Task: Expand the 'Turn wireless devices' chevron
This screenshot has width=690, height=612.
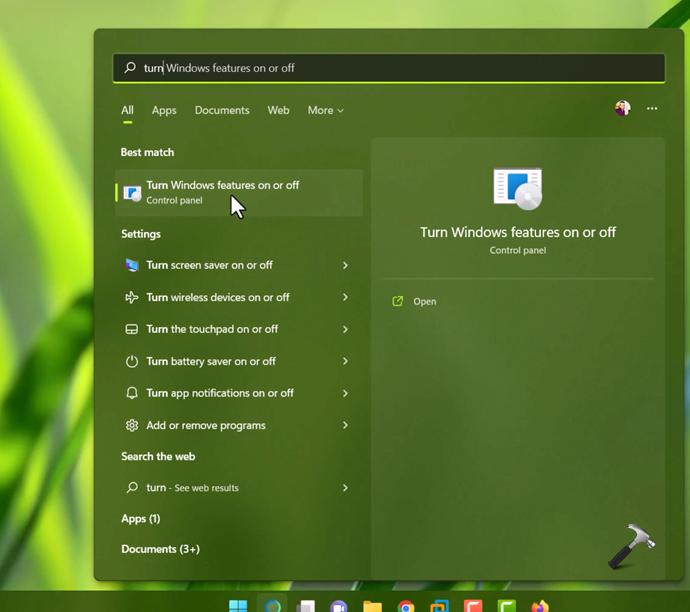Action: (345, 297)
